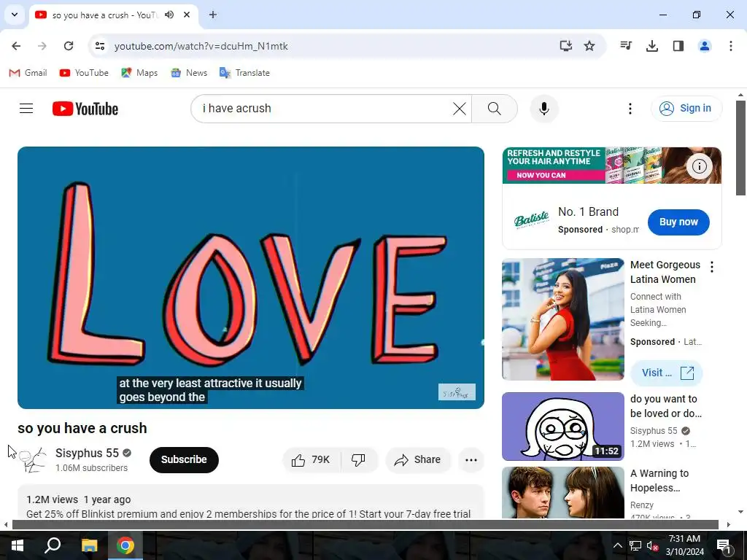The width and height of the screenshot is (747, 560).
Task: Open the News bookmark
Action: (x=189, y=73)
